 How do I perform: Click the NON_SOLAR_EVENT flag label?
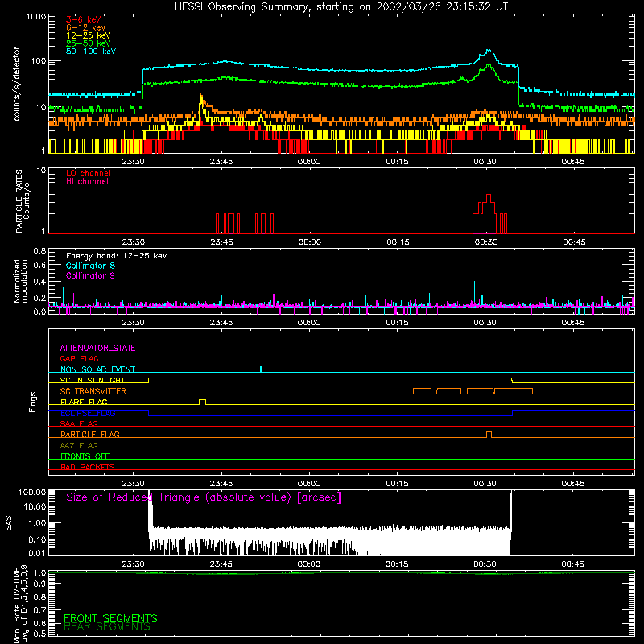click(97, 369)
